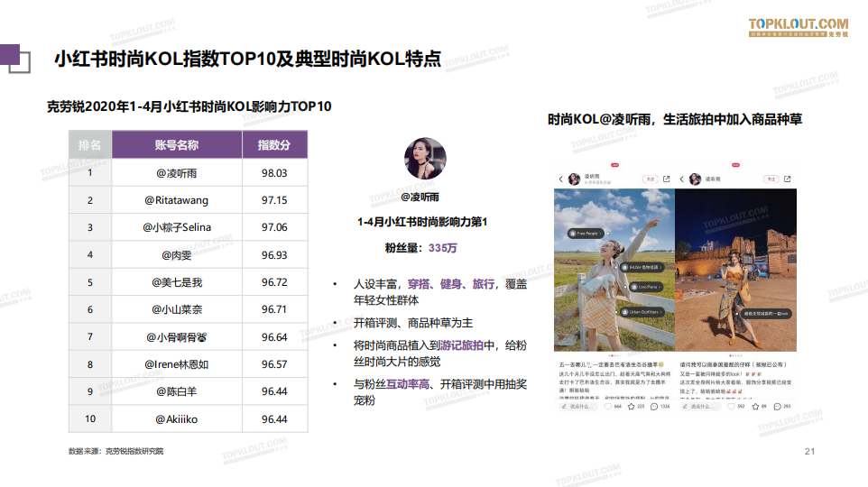The height and width of the screenshot is (487, 868).
Task: Select the @小粽子Selina table cell
Action: [177, 227]
